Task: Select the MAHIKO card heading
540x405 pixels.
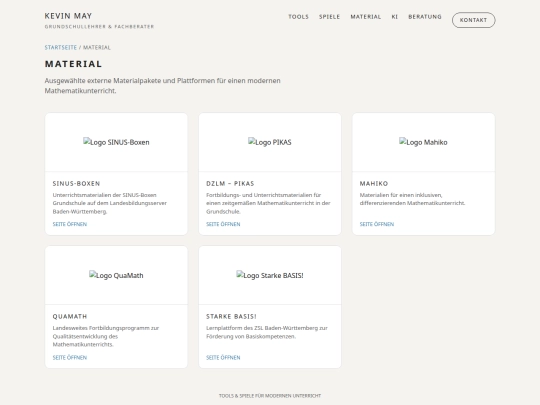Action: [x=374, y=184]
